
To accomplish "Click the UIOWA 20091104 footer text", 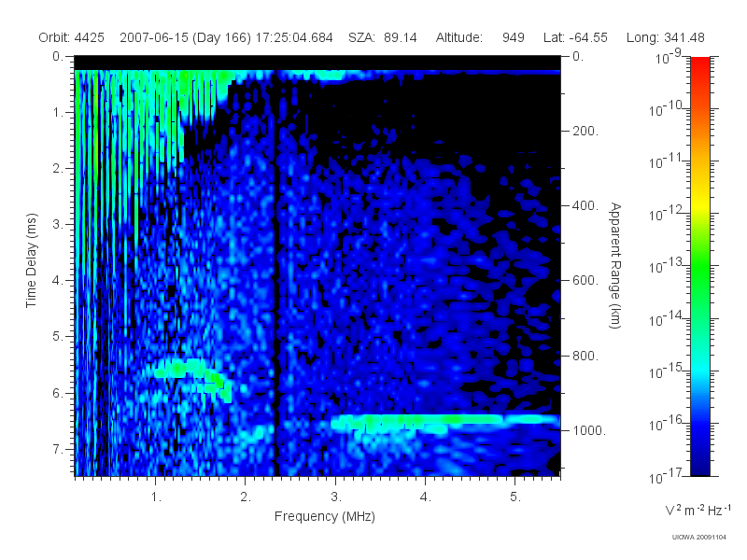I will [698, 538].
